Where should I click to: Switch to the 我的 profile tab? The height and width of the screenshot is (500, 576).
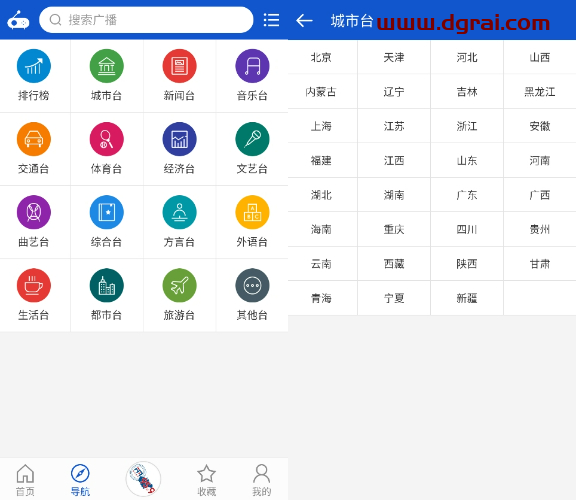point(262,480)
